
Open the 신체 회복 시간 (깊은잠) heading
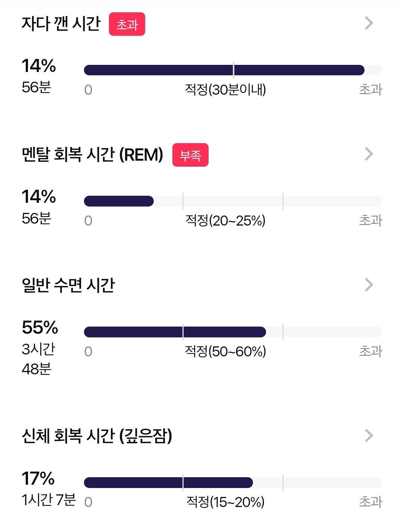tap(97, 436)
